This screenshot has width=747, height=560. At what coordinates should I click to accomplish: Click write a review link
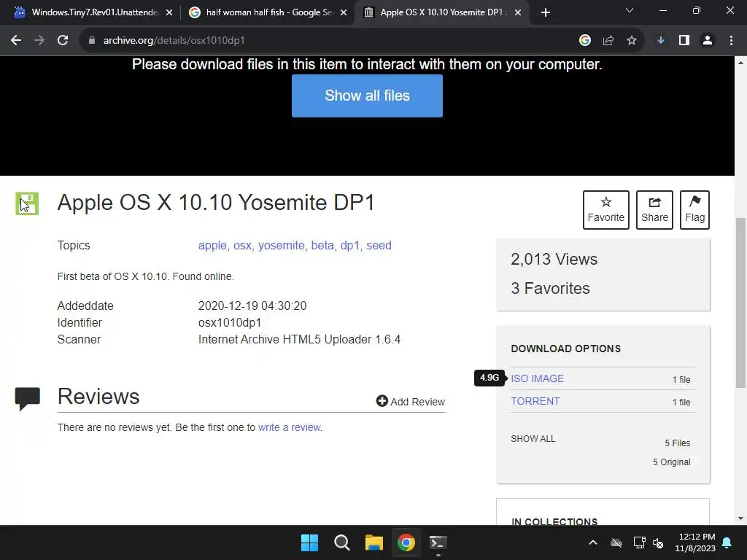coord(289,427)
